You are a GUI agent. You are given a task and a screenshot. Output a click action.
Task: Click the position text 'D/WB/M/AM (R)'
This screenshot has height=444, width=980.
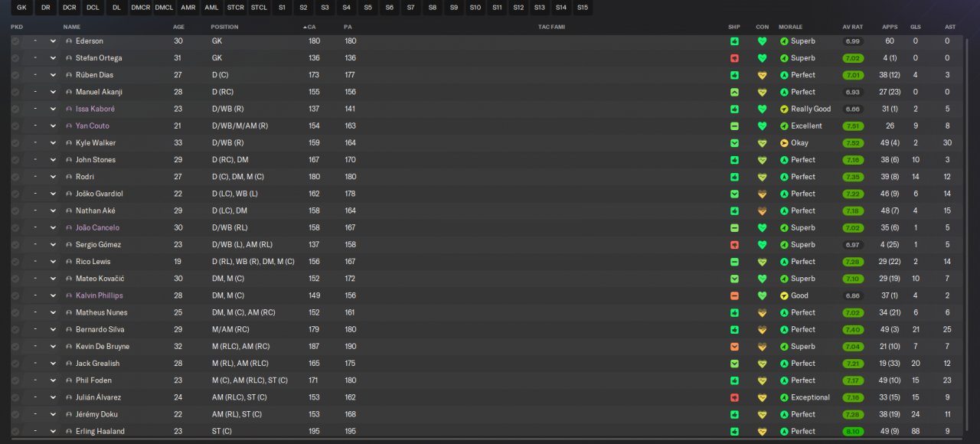coord(240,126)
